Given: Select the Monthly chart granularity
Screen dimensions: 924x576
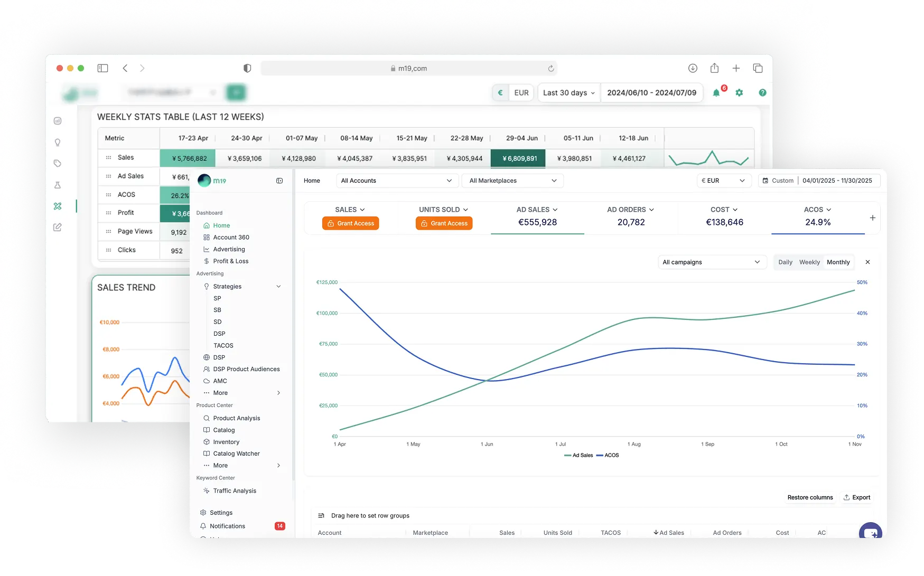Looking at the screenshot, I should [x=838, y=262].
